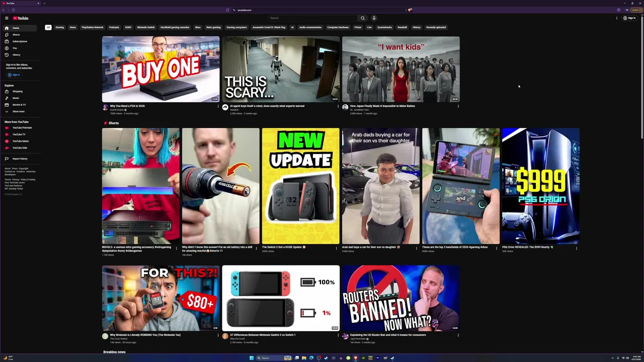Click the sidebar Sign in button
The image size is (644, 362).
pyautogui.click(x=14, y=75)
